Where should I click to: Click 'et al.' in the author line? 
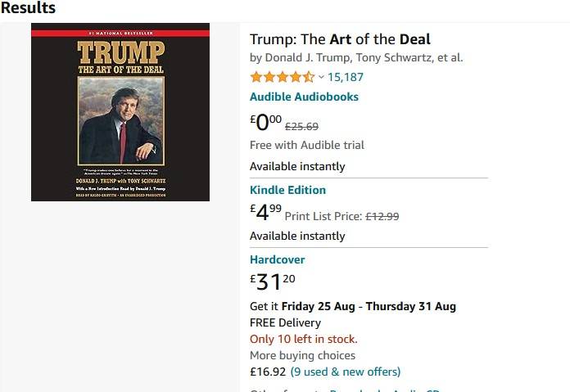(x=450, y=57)
